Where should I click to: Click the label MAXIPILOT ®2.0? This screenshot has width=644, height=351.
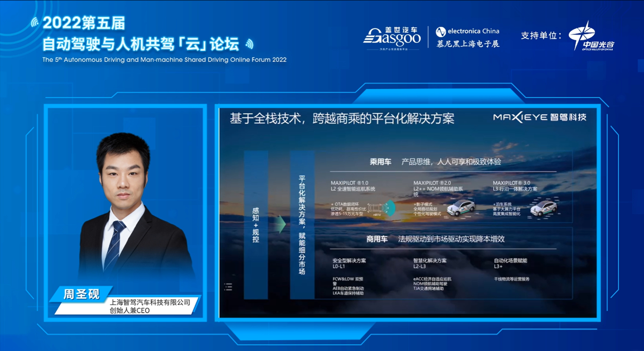(x=432, y=183)
